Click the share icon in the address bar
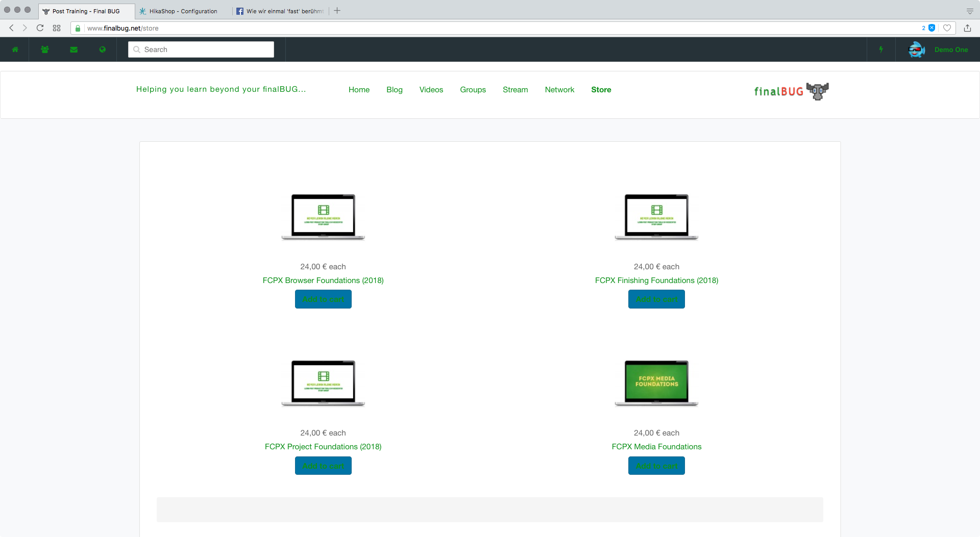Viewport: 980px width, 537px height. 967,28
